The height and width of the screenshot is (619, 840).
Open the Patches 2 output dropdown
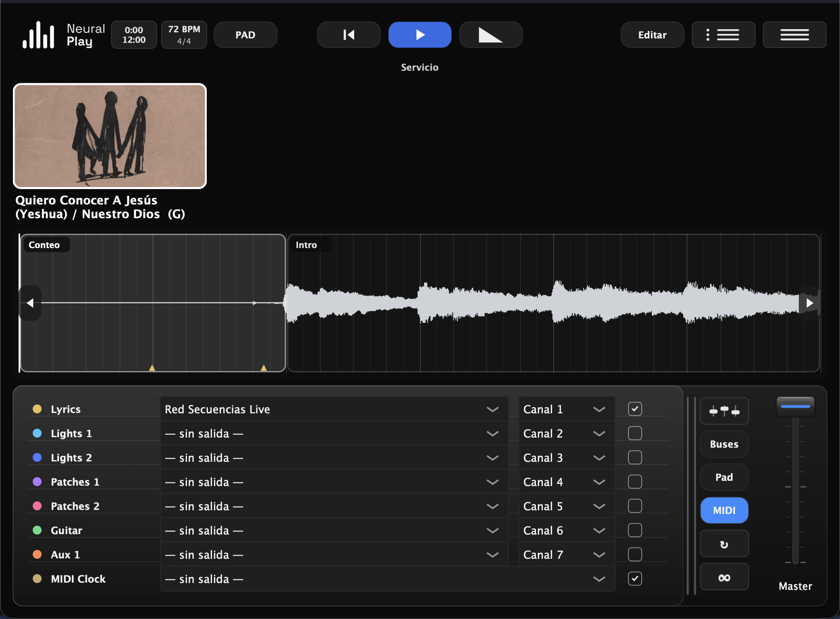click(x=334, y=506)
